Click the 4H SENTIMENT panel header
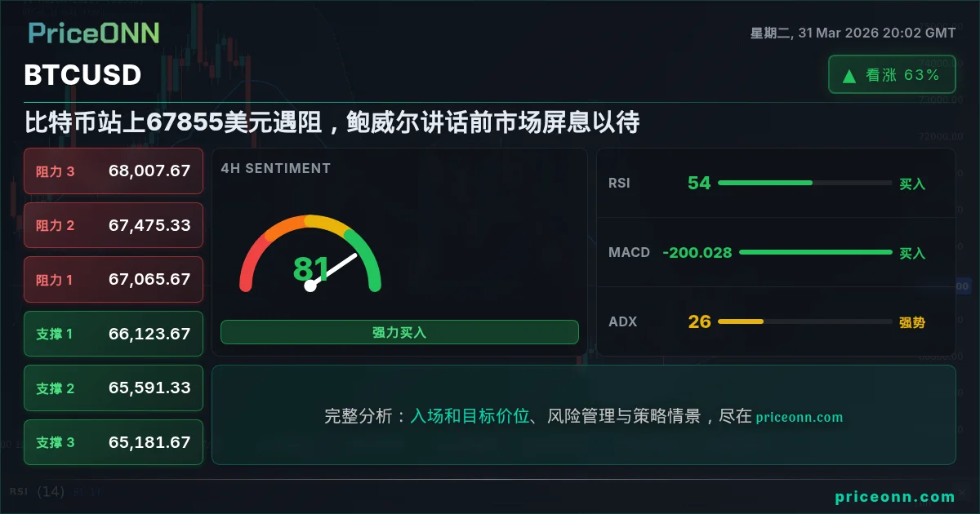 pos(275,169)
